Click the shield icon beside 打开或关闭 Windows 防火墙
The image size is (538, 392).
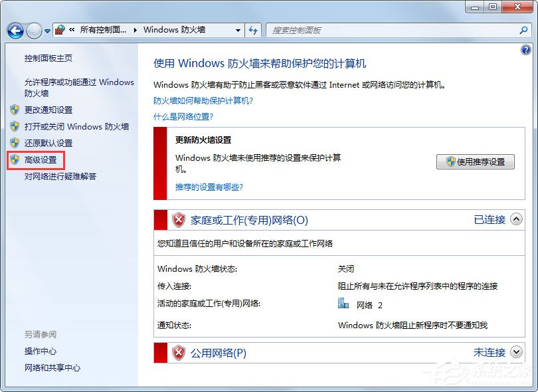[x=15, y=126]
